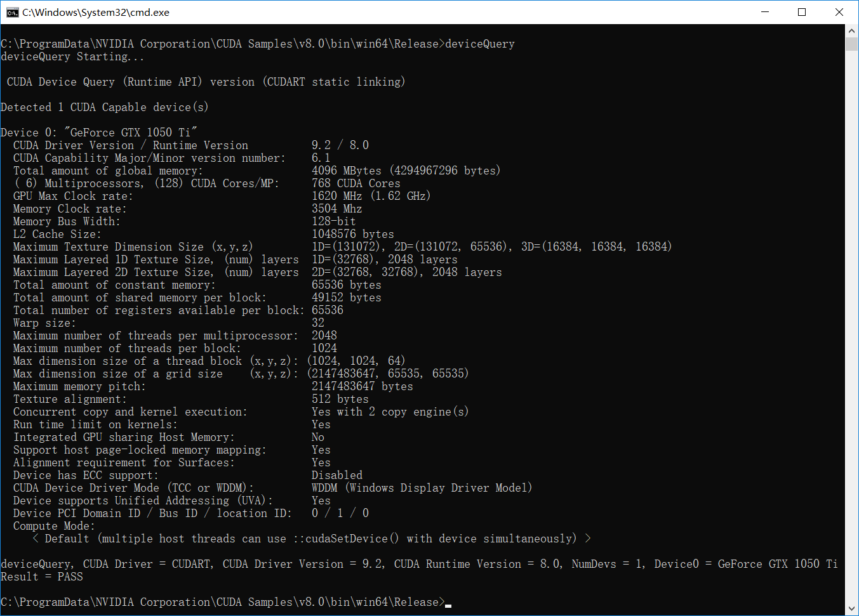Screen dimensions: 859x616
Task: Click the value "9.2 / 8.0"
Action: 340,145
